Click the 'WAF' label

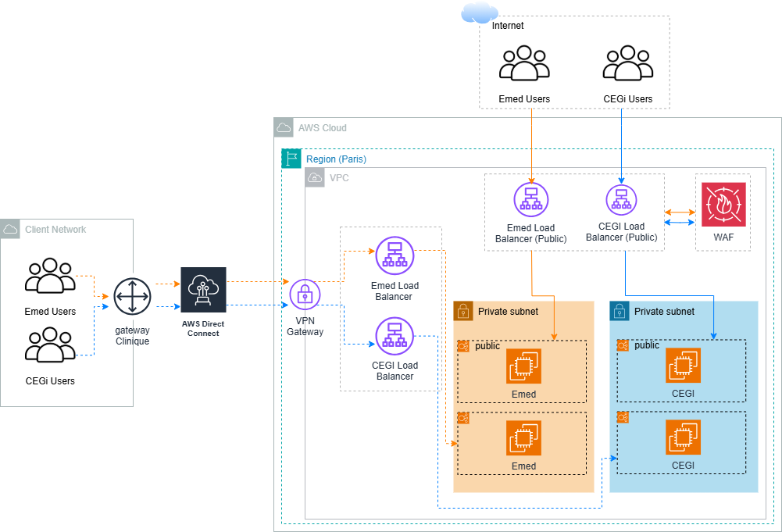click(x=723, y=237)
